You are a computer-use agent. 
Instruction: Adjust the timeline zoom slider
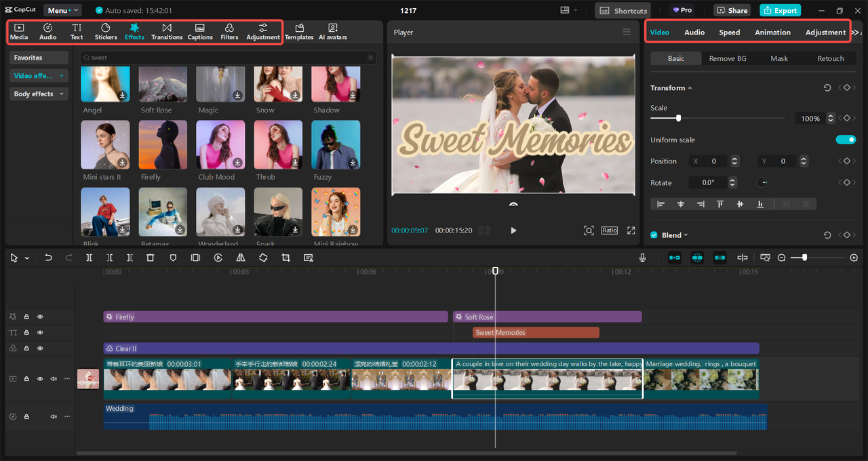[804, 258]
